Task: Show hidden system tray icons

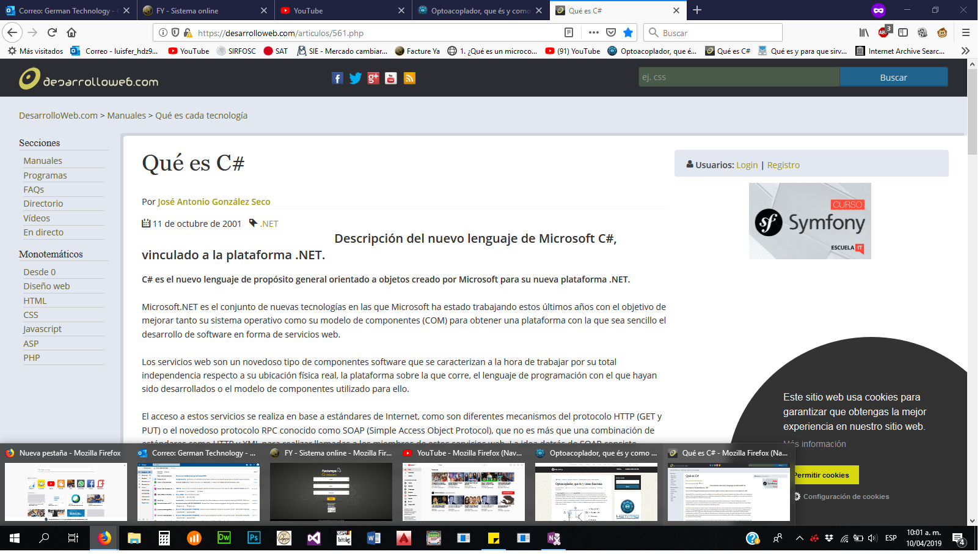Action: tap(799, 538)
